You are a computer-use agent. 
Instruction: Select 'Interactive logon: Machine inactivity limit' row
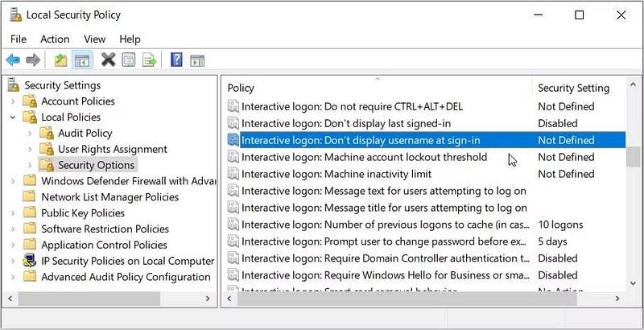coord(426,174)
